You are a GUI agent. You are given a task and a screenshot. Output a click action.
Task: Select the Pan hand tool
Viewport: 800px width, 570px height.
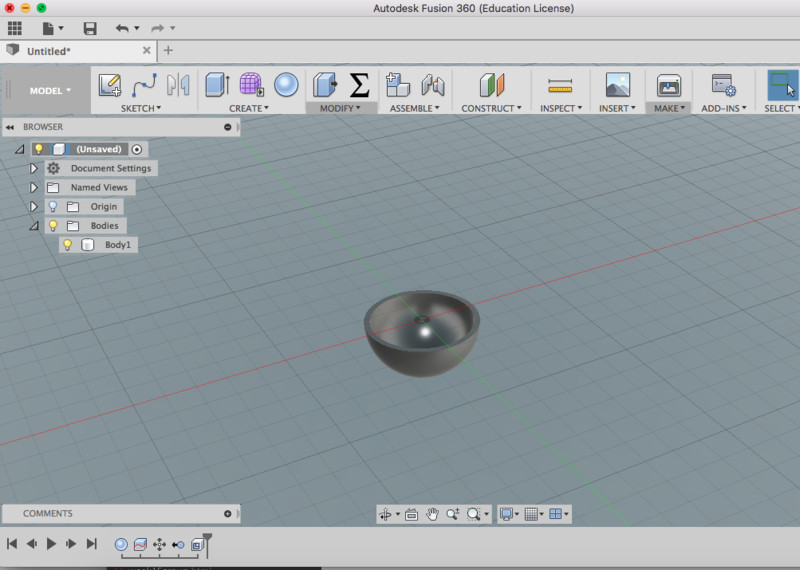click(433, 514)
